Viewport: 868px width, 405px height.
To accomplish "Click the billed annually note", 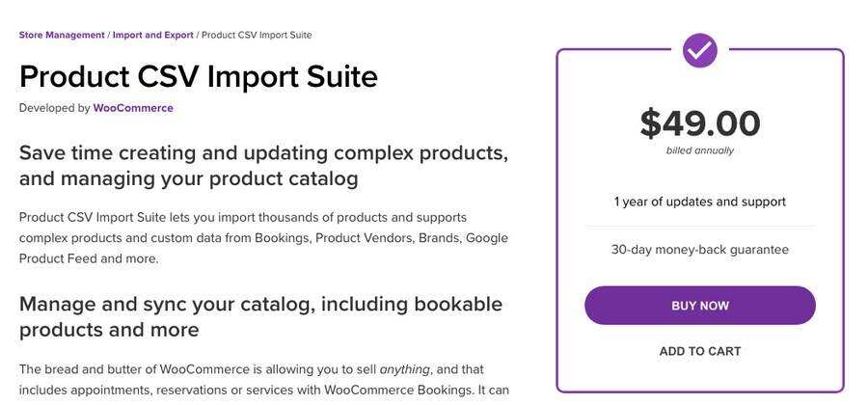I will point(699,150).
